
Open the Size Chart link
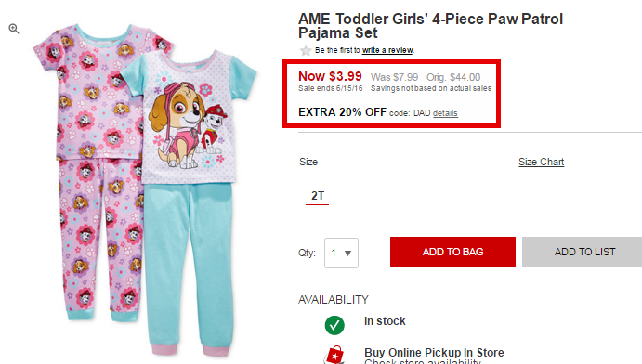(542, 162)
